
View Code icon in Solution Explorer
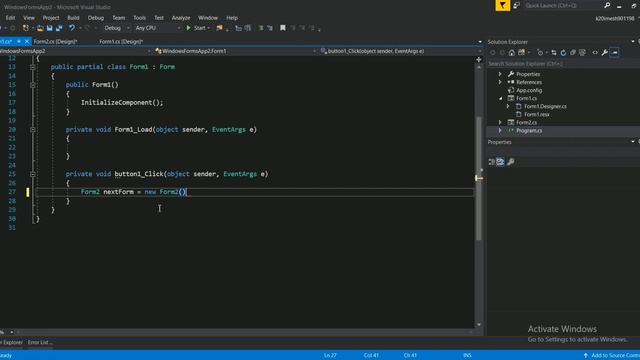(x=595, y=53)
